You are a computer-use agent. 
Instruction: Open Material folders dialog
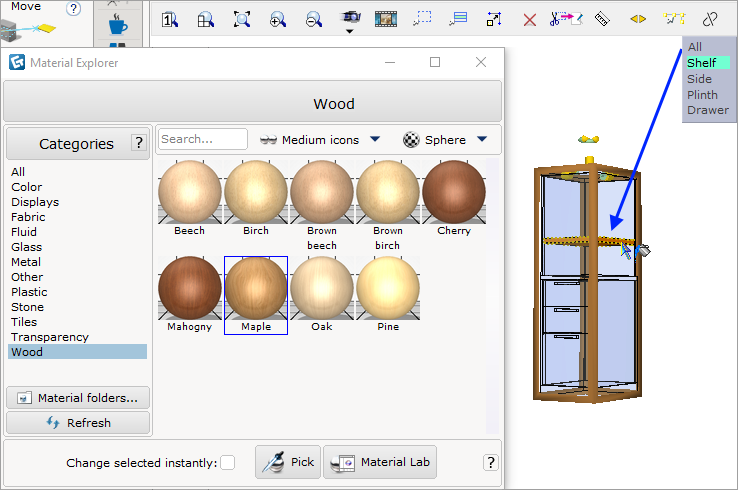pyautogui.click(x=78, y=398)
